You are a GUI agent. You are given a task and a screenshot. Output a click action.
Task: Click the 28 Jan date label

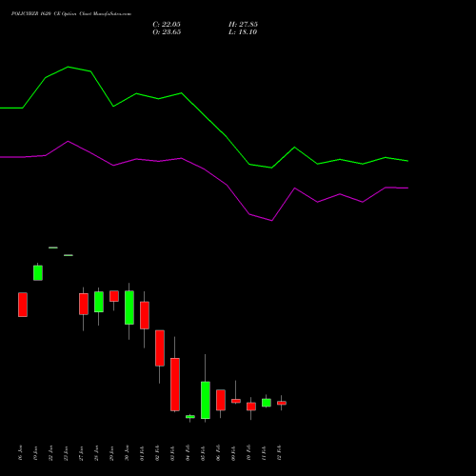97,453
